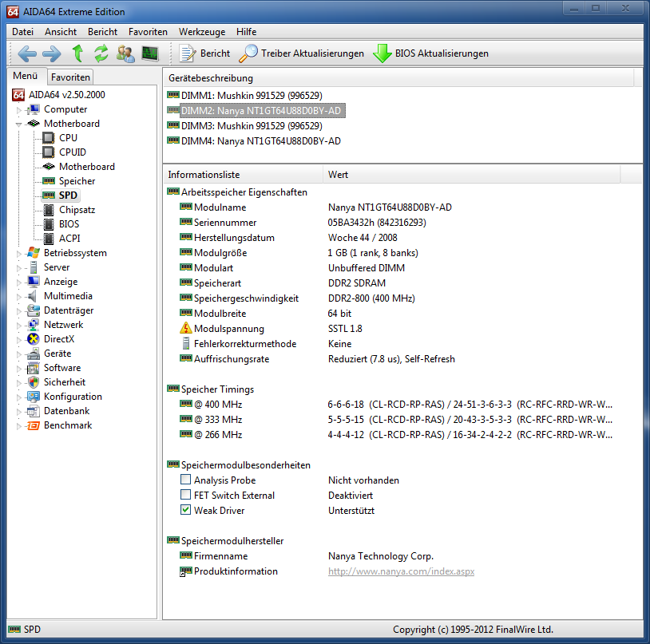Click the Netzwerk icon
The width and height of the screenshot is (650, 644).
[x=34, y=325]
